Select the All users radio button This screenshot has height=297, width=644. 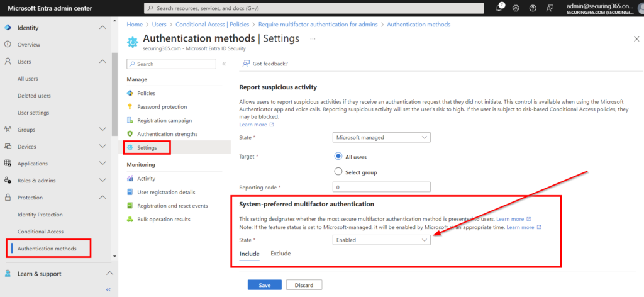pos(338,157)
